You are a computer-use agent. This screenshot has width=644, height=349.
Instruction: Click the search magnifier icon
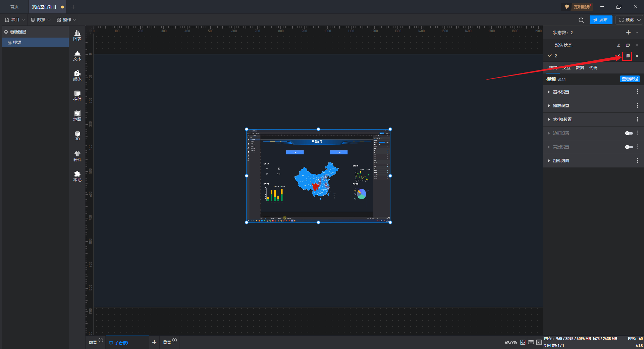(x=581, y=20)
